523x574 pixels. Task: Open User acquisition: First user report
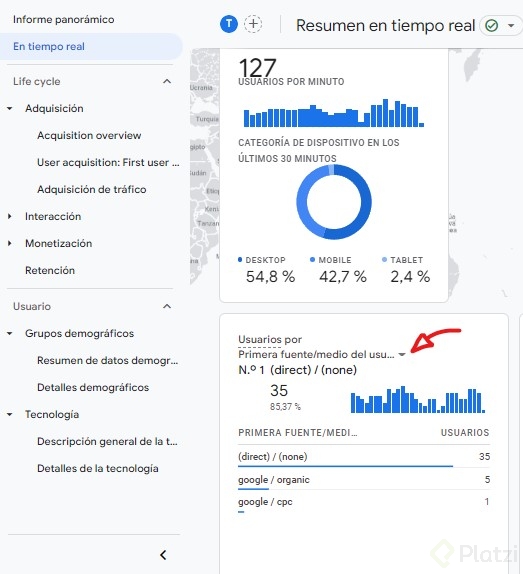coord(108,163)
